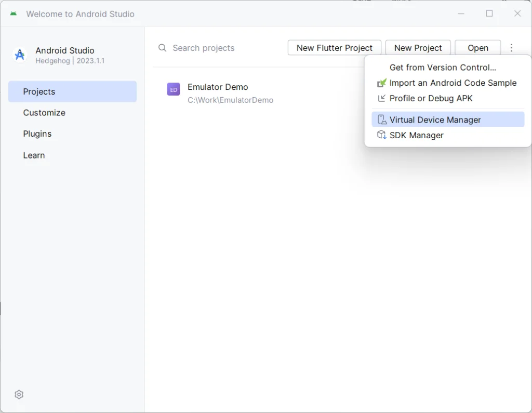Viewport: 532px width, 413px height.
Task: Go to the Learn tab
Action: pyautogui.click(x=73, y=155)
